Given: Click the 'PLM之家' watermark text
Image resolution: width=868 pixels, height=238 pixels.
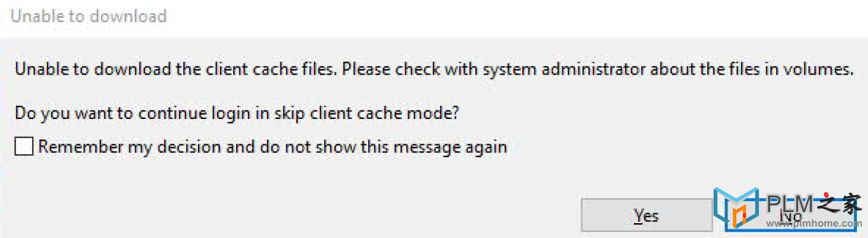Looking at the screenshot, I should pos(814,203).
